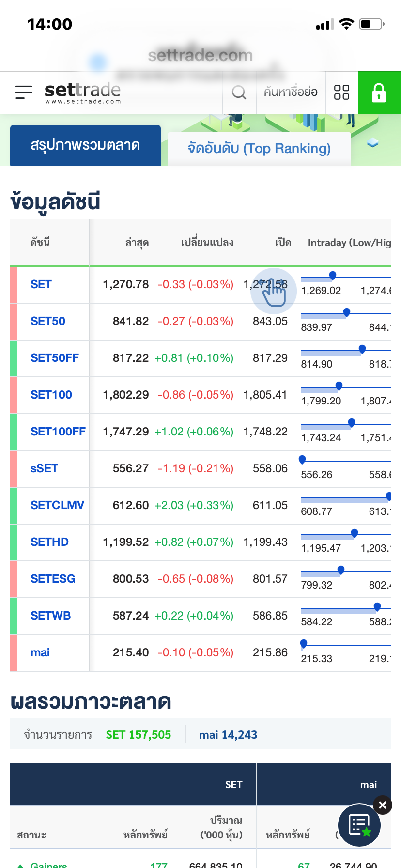Open the mai index link

tap(40, 652)
